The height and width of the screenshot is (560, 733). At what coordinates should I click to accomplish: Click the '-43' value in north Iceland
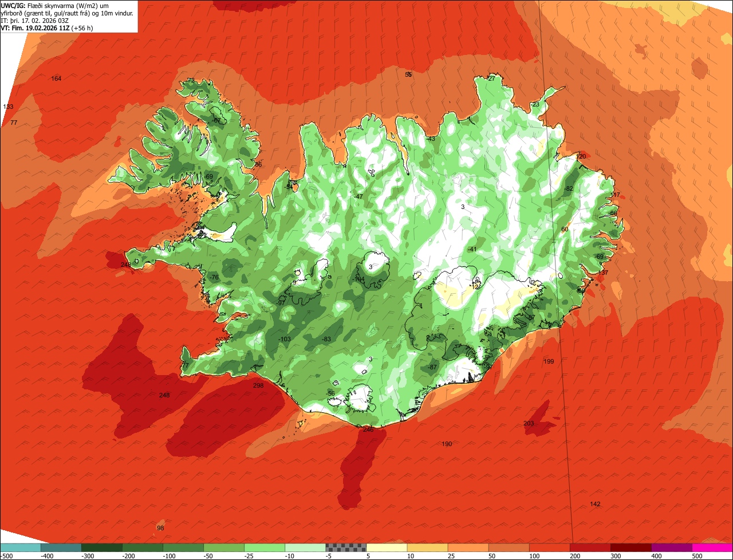pos(431,139)
